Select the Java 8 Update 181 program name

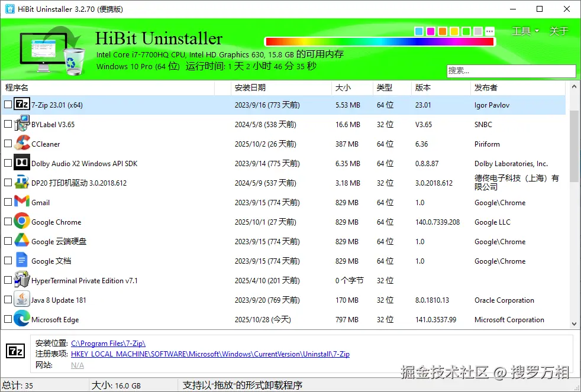tap(59, 300)
